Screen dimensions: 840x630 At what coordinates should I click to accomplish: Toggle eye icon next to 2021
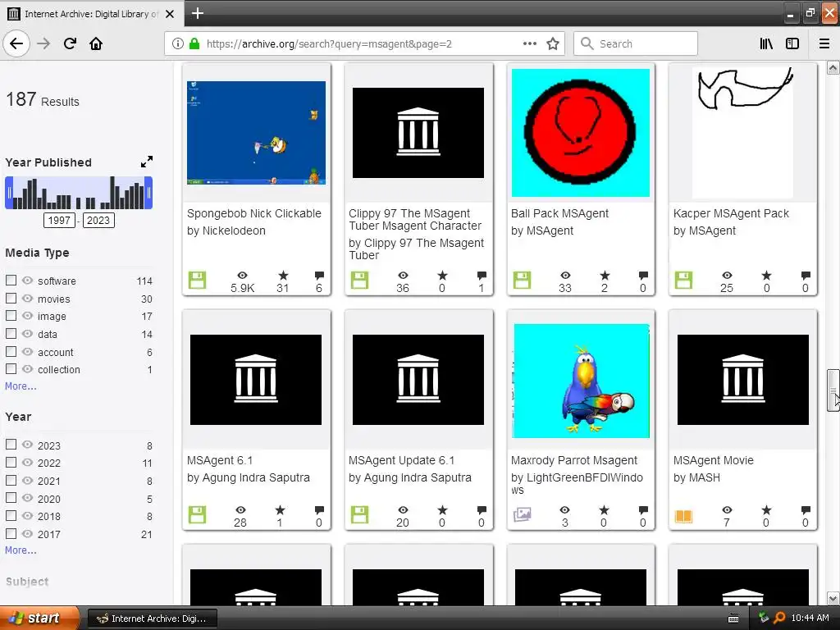27,480
